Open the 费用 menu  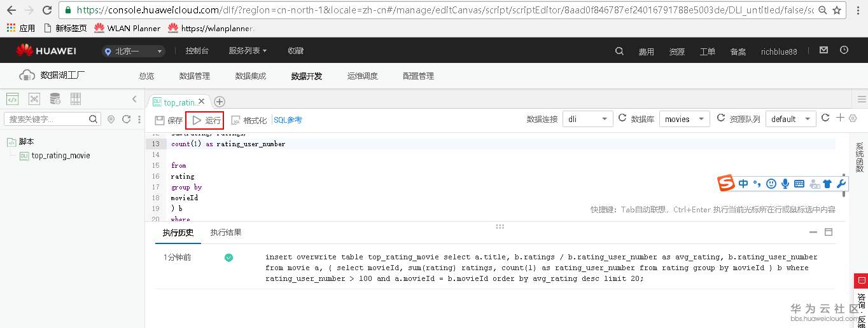pos(647,52)
